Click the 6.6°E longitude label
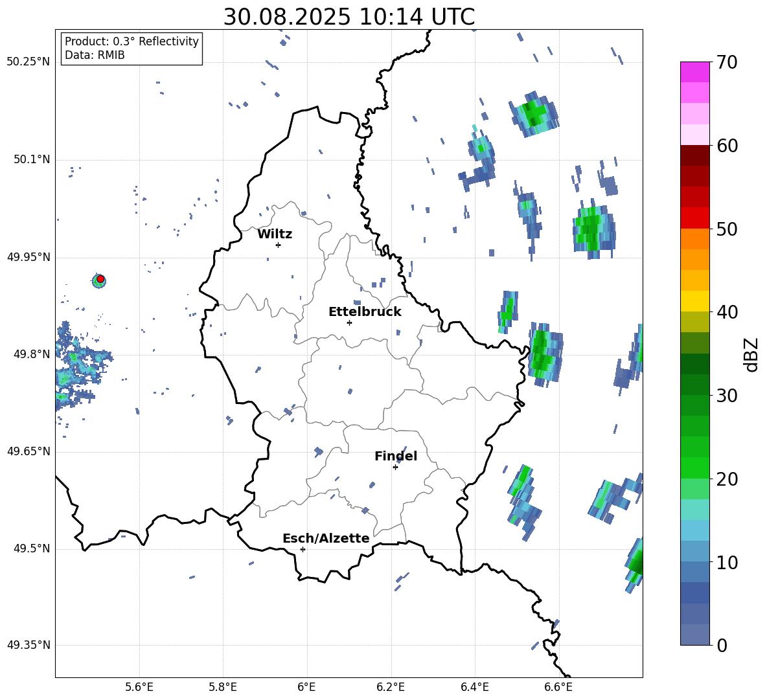The height and width of the screenshot is (700, 767). pos(558,687)
